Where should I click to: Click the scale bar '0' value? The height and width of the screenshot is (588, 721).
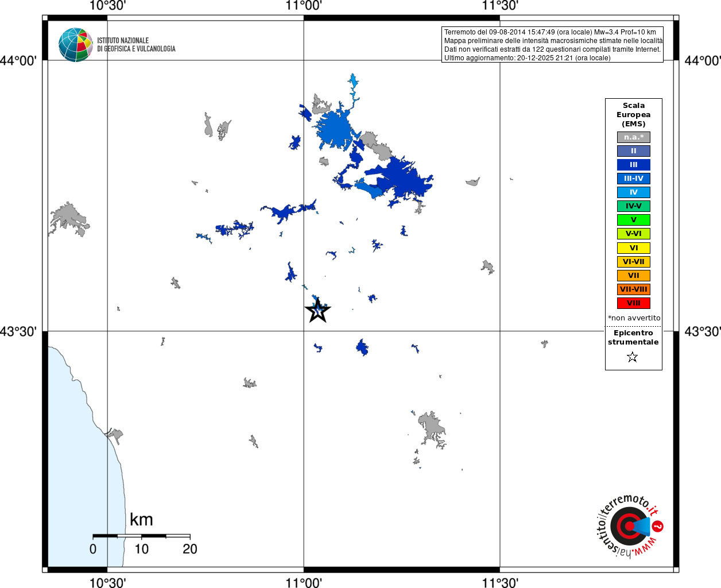click(x=93, y=549)
